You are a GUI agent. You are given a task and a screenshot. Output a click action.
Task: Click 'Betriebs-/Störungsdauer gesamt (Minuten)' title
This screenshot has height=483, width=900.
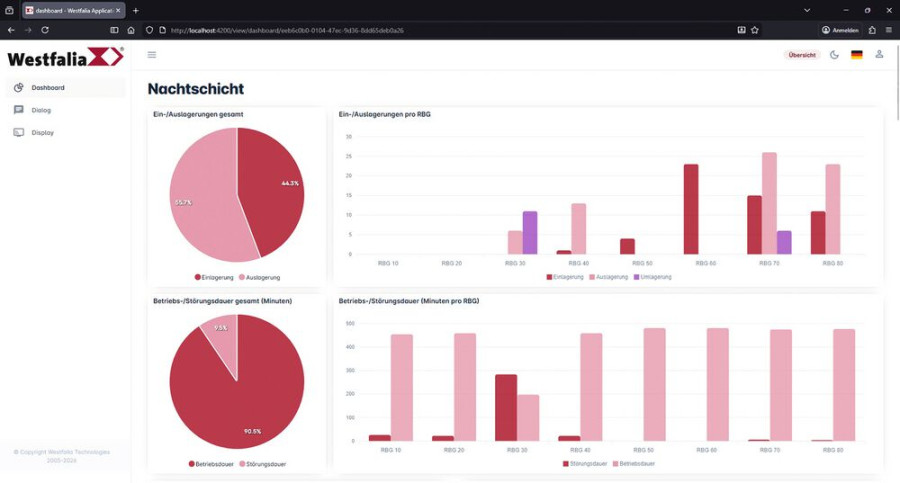[222, 301]
